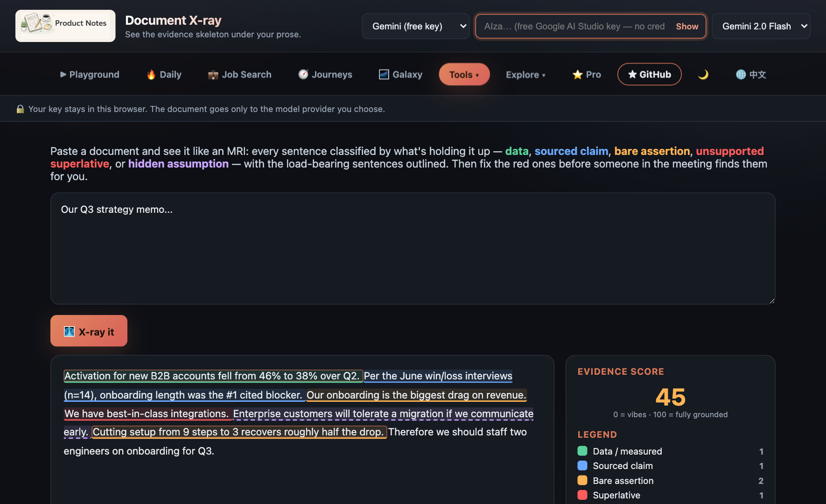
Task: Click the orange Bare assertion swatch
Action: [582, 480]
